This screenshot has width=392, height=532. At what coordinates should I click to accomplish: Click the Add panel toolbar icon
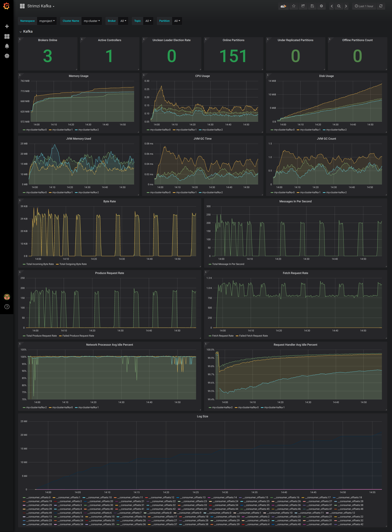tap(283, 6)
